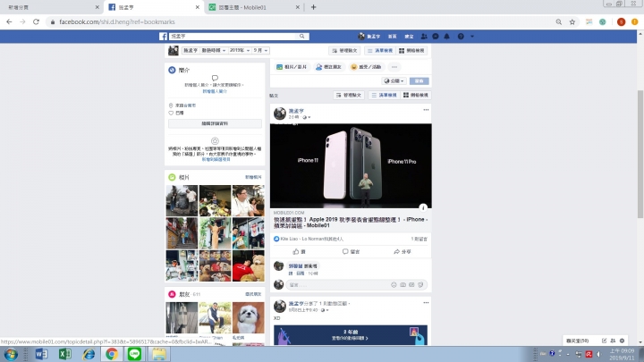Viewport: 644px width, 362px height.
Task: Switch to grid view in the sticky header
Action: [x=411, y=50]
